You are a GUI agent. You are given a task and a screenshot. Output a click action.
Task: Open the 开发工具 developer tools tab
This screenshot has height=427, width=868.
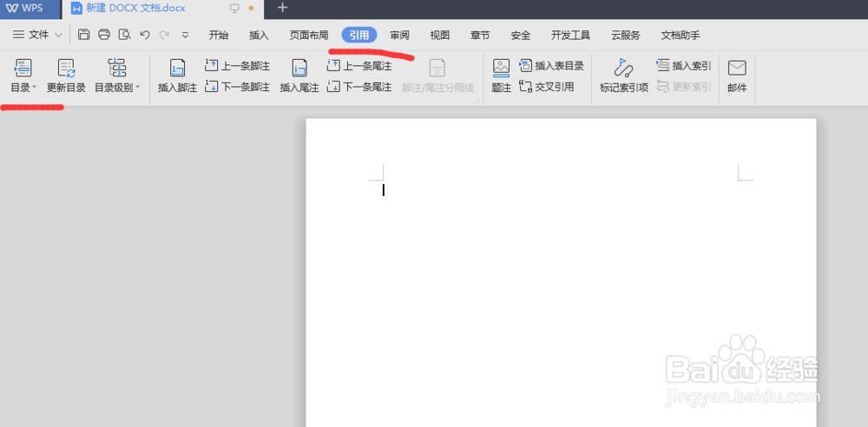pos(571,35)
